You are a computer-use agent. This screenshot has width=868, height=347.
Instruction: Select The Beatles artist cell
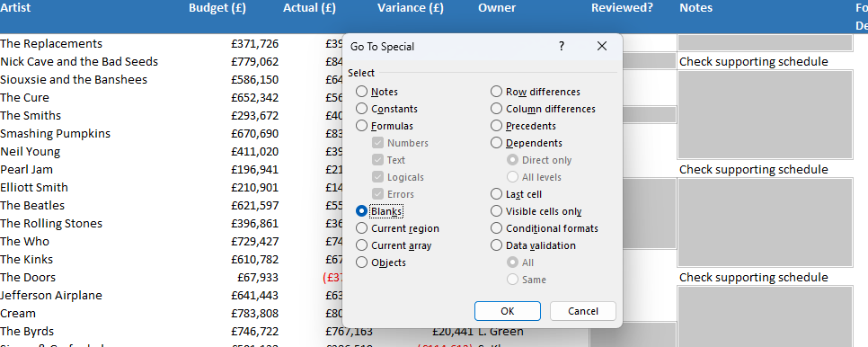pyautogui.click(x=32, y=205)
